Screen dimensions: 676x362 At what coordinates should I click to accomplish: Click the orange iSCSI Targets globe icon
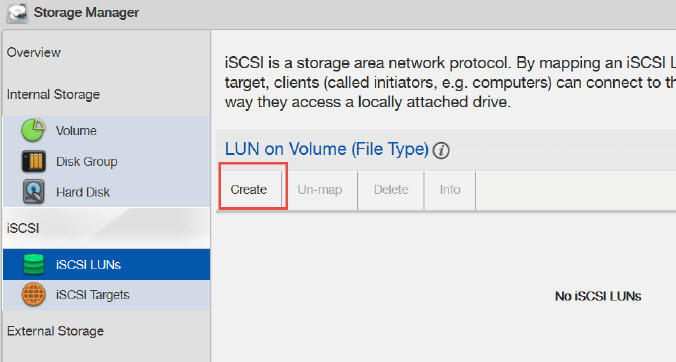tap(34, 295)
